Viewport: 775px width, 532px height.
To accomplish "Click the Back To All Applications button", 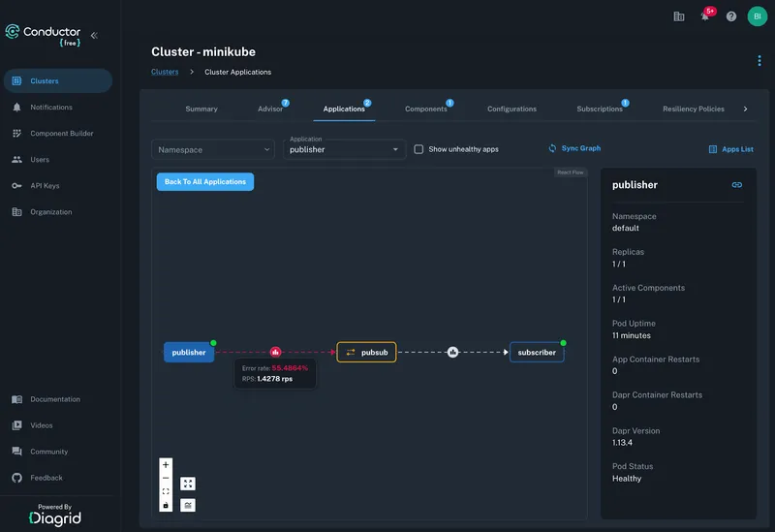I will 204,181.
